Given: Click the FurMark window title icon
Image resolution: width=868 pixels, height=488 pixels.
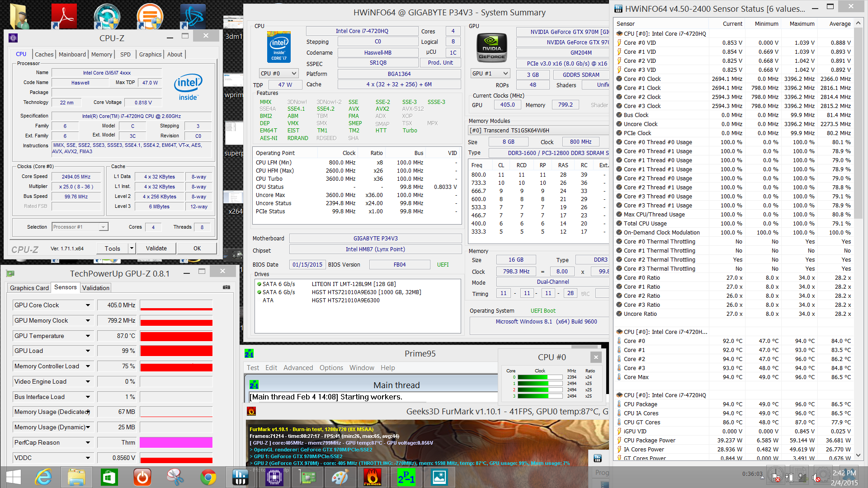Looking at the screenshot, I should [x=251, y=411].
